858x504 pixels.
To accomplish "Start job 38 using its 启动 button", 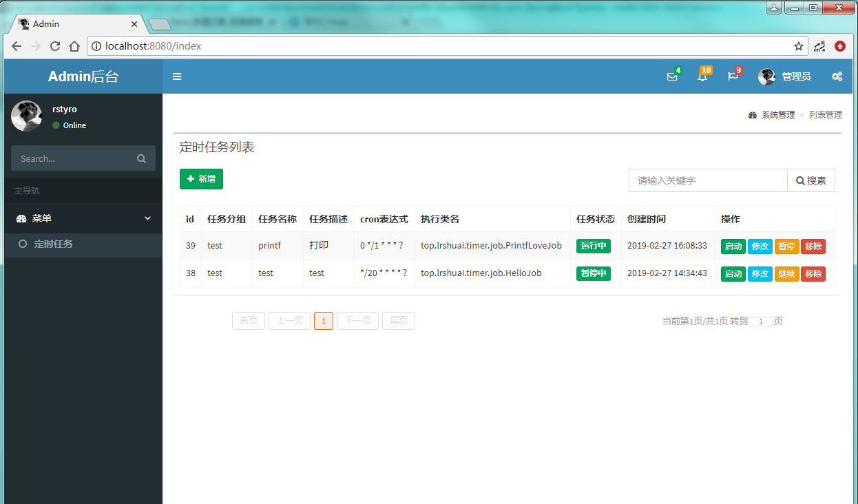I will [733, 273].
